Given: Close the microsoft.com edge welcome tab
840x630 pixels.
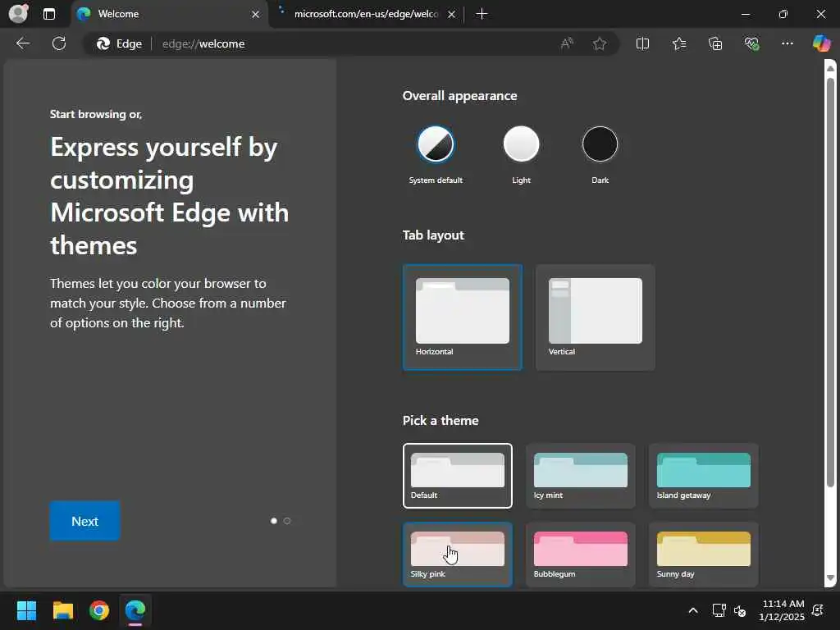Looking at the screenshot, I should click(x=452, y=15).
